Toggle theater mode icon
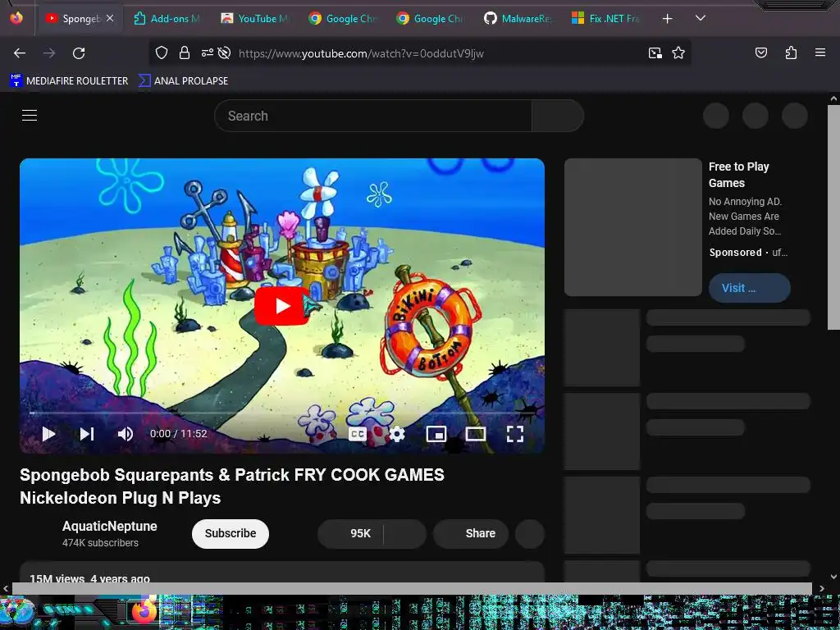 pos(475,434)
